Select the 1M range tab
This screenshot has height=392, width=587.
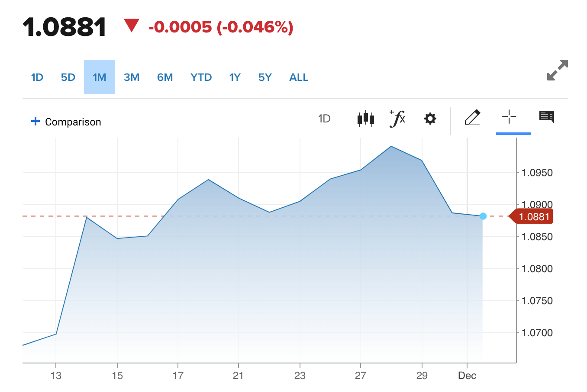click(99, 77)
